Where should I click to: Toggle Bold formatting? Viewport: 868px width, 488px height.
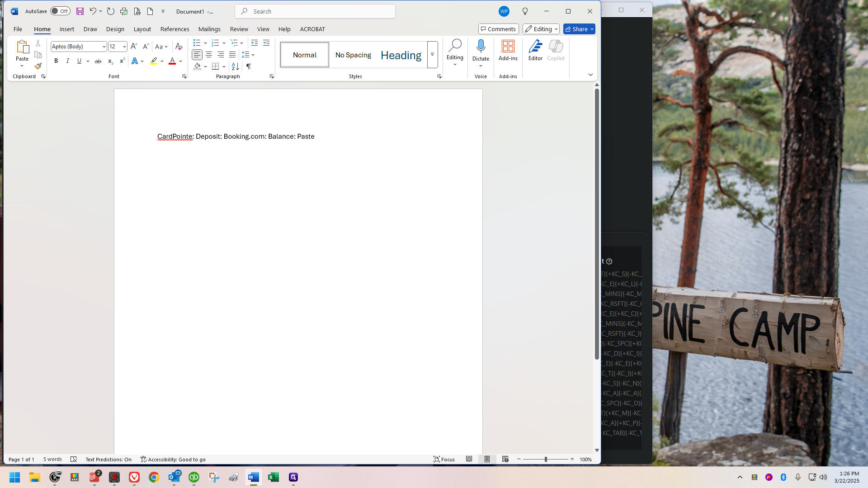tap(56, 61)
